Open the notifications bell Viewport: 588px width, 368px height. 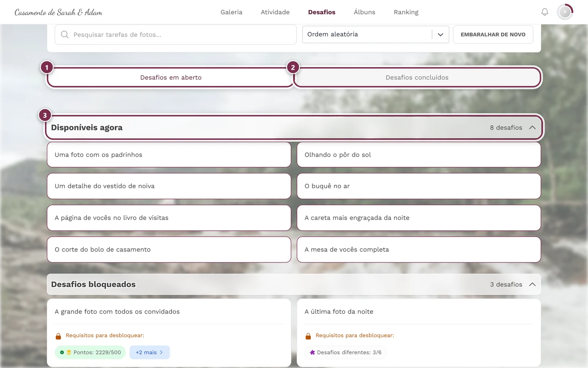point(545,12)
